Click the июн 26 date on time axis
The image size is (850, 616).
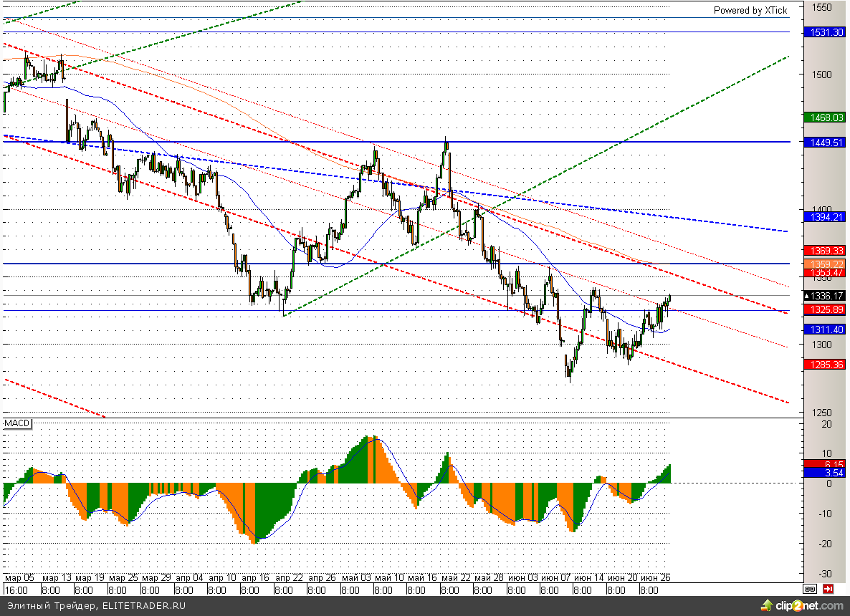pyautogui.click(x=654, y=577)
